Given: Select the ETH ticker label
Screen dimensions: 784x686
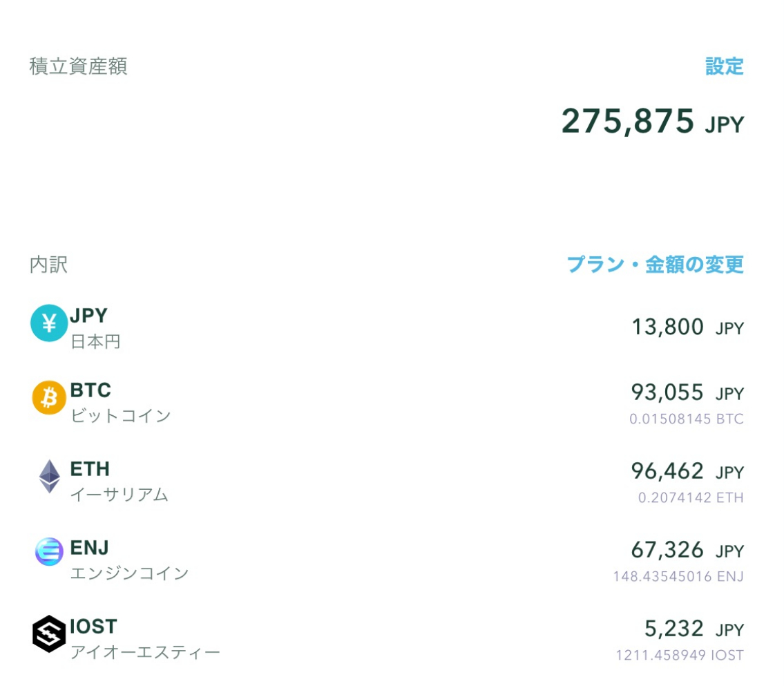Looking at the screenshot, I should 90,469.
